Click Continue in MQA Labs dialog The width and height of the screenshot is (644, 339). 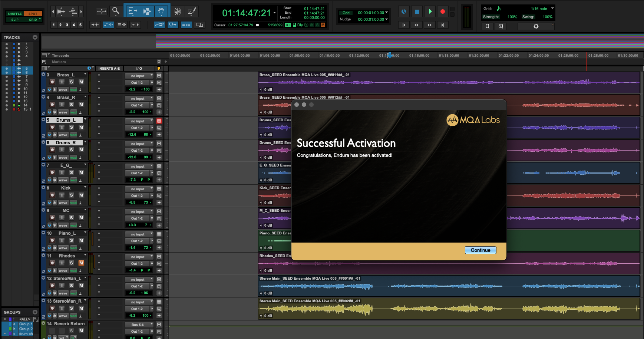tap(480, 250)
